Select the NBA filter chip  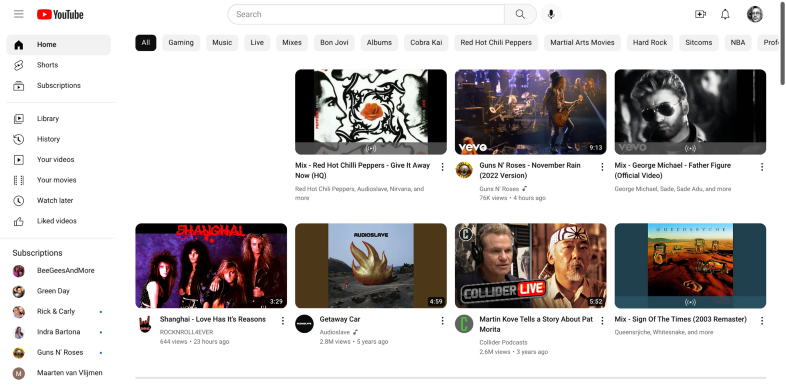point(738,43)
